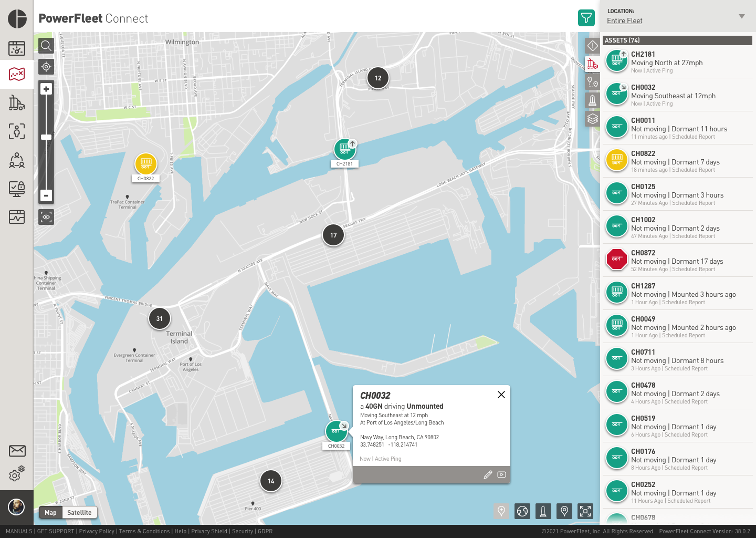
Task: Open the cluster marker labeled 12
Action: coord(378,78)
